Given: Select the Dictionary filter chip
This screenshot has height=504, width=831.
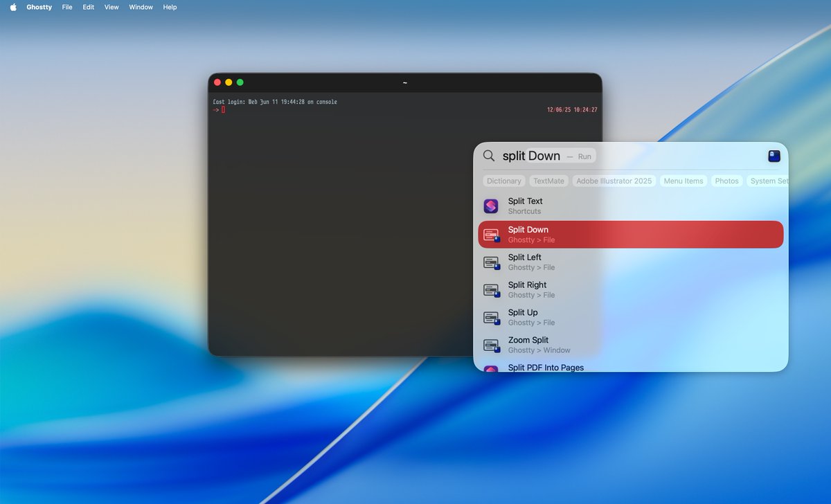Looking at the screenshot, I should coord(503,181).
